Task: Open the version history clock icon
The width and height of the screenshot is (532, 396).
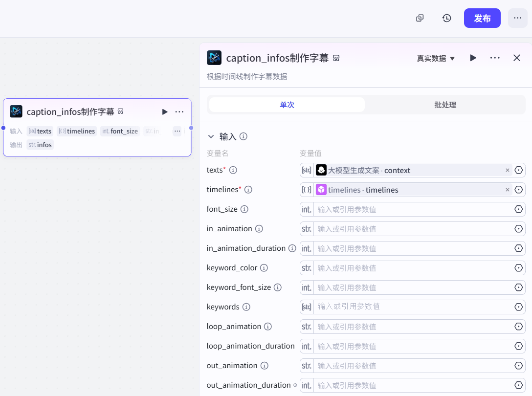Action: [446, 18]
